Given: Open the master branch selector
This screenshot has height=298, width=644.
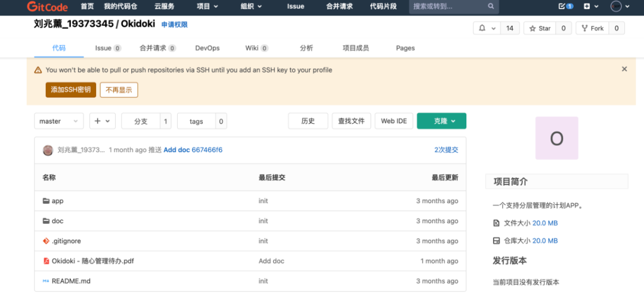Looking at the screenshot, I should click(x=58, y=121).
